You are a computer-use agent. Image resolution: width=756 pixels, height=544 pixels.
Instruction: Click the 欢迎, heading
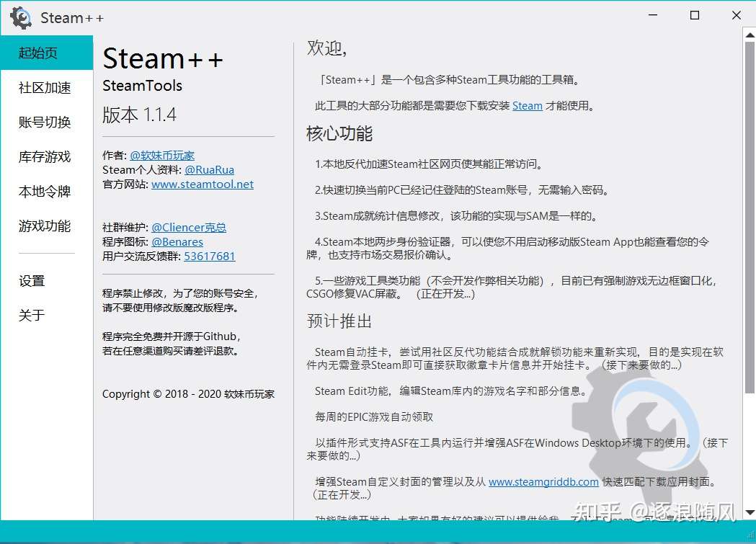[327, 48]
